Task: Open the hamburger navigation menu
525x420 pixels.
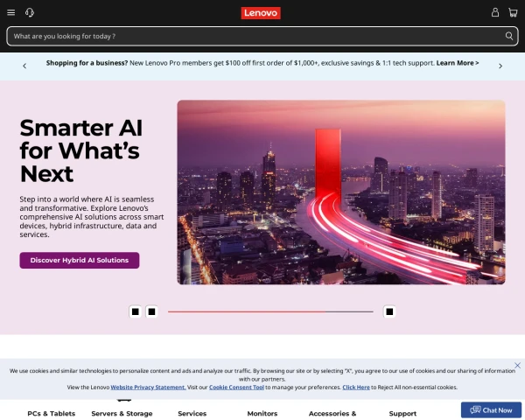Action: (x=11, y=13)
